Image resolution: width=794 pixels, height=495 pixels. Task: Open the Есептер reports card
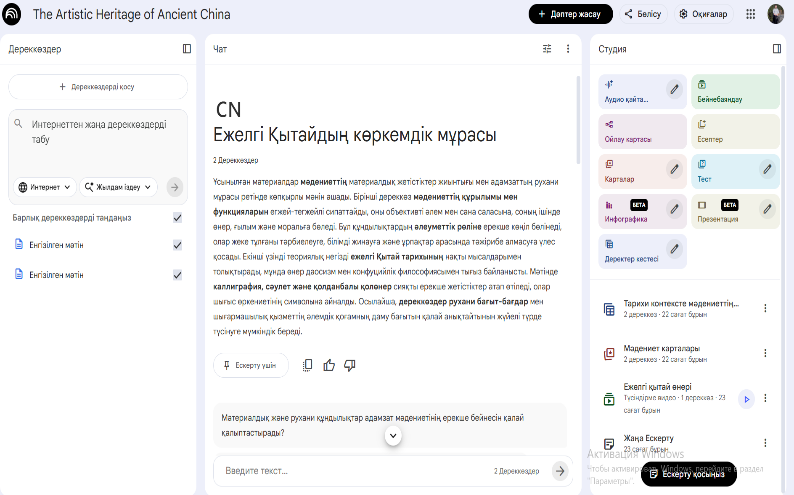pyautogui.click(x=735, y=132)
